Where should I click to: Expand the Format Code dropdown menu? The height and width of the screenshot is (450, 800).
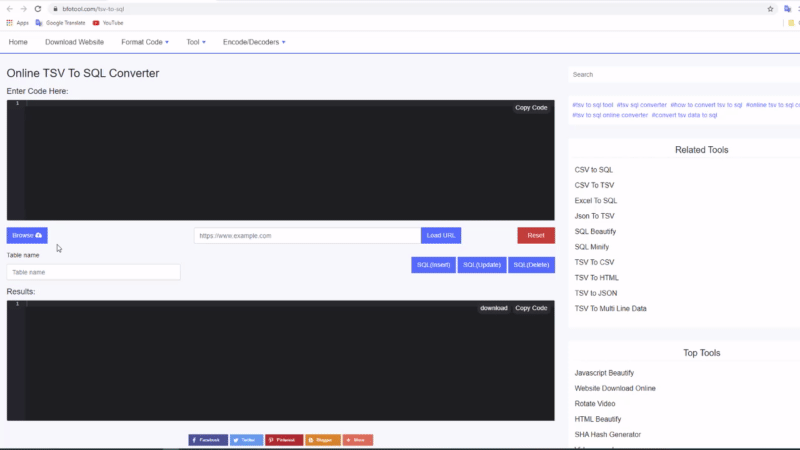pos(145,42)
